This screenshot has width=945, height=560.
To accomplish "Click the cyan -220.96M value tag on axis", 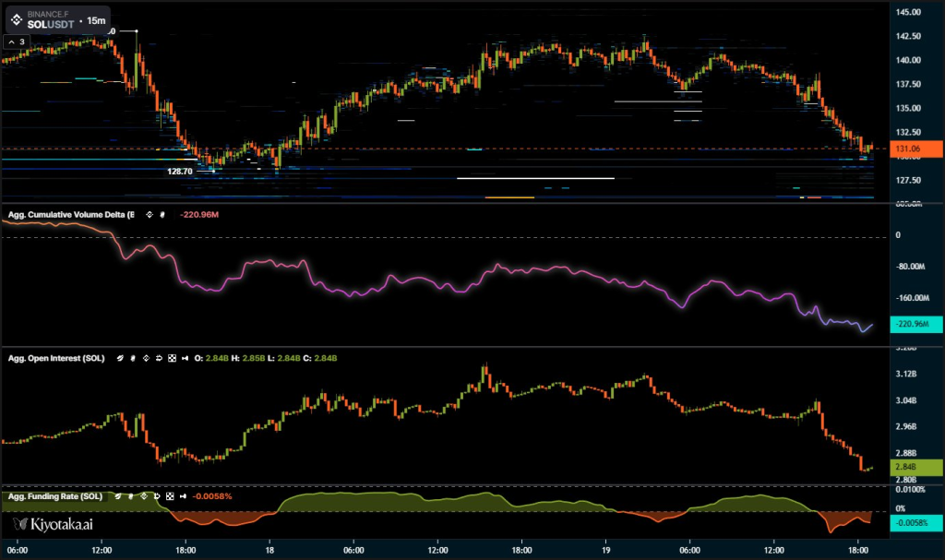I will (915, 324).
